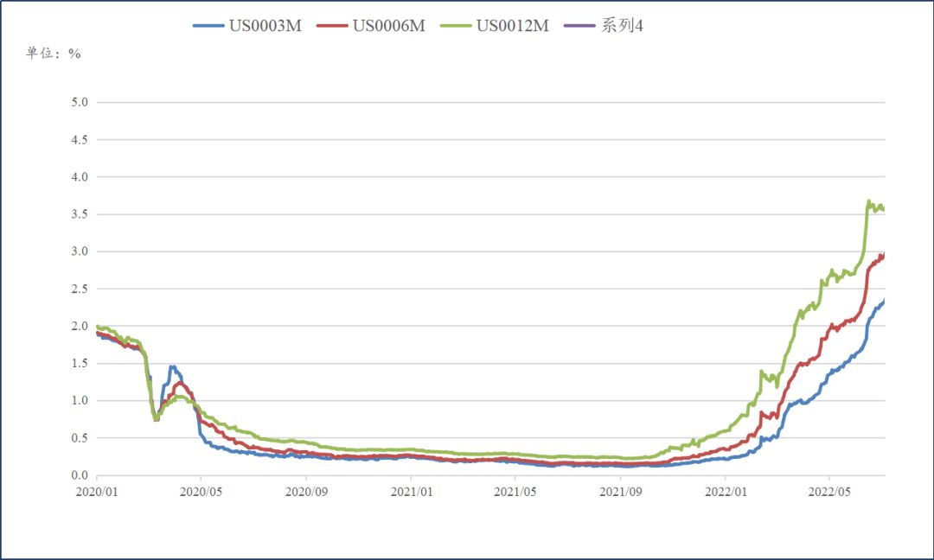Image resolution: width=934 pixels, height=560 pixels.
Task: Toggle the US0006M series legend label
Action: 389,26
